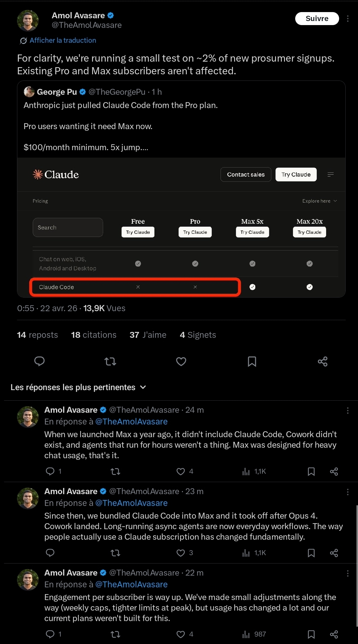Repost the main Amol Avasare post
The width and height of the screenshot is (358, 644).
point(110,361)
